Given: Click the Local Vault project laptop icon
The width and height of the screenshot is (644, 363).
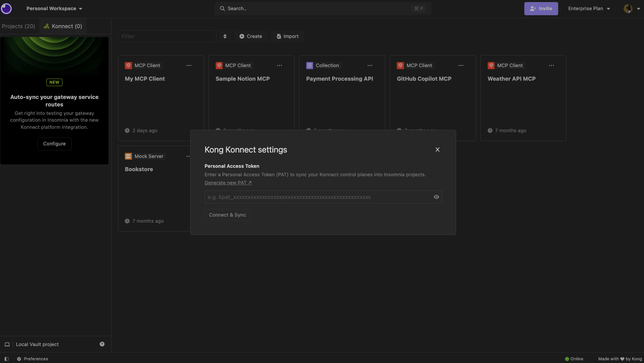Looking at the screenshot, I should [x=7, y=344].
